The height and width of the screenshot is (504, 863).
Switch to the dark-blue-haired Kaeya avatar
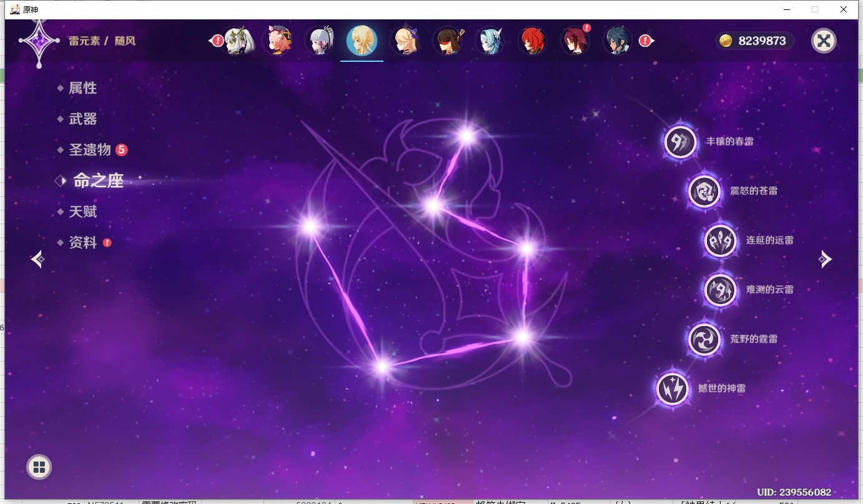(x=618, y=41)
